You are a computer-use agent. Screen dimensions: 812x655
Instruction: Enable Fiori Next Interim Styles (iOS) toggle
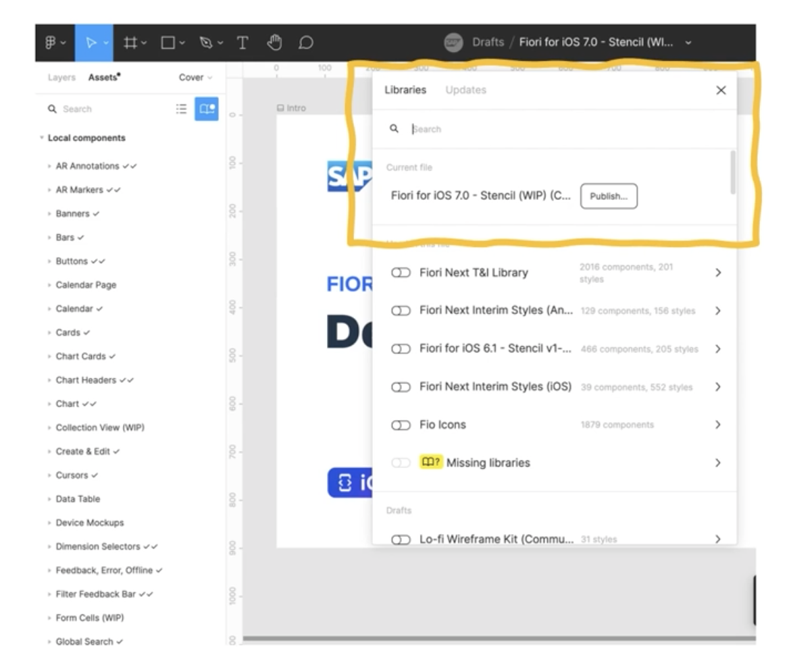point(401,387)
